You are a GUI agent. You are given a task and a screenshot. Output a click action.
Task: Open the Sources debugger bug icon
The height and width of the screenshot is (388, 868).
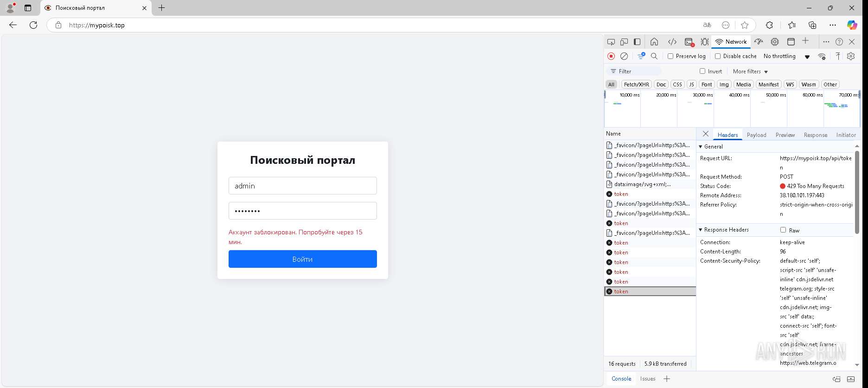[705, 42]
